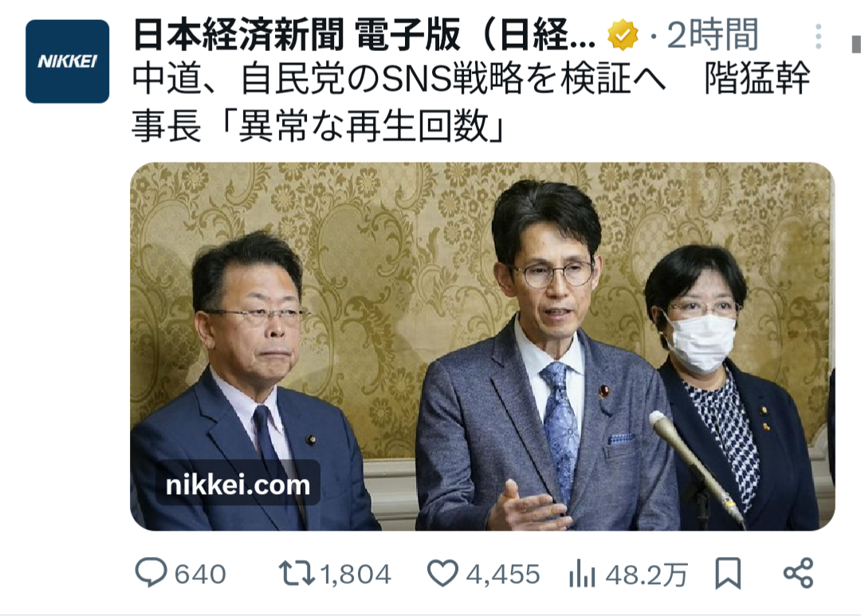The image size is (861, 616).
Task: Click the second headline line 事長「異常な再生回数」
Action: [317, 126]
